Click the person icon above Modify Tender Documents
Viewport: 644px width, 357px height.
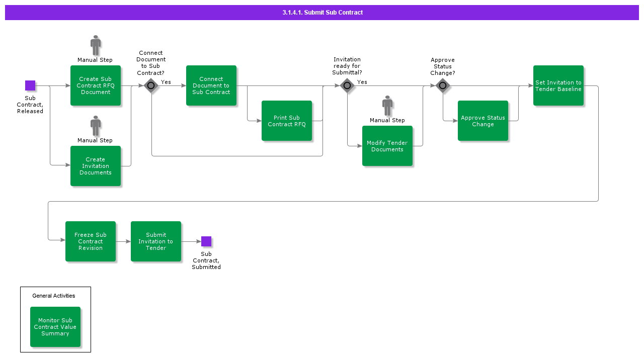tap(387, 106)
